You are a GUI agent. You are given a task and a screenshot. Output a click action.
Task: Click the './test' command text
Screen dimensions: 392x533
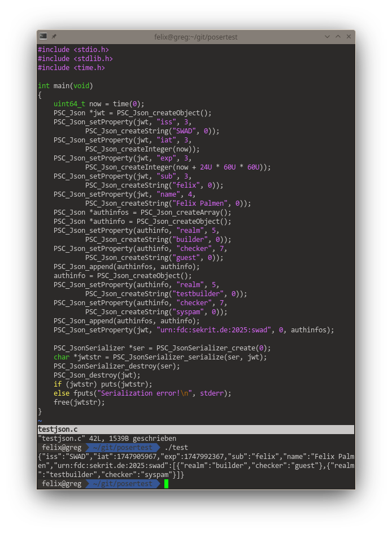tap(176, 447)
